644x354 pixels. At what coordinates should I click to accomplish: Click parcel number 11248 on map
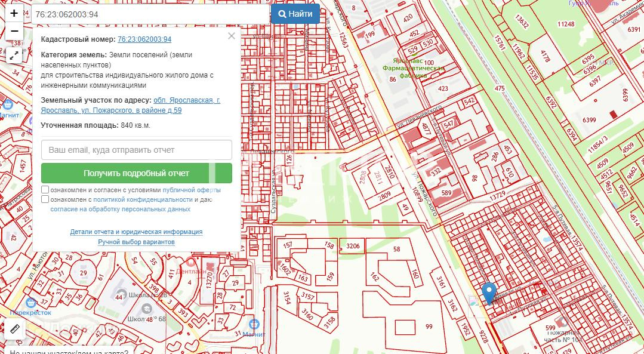pos(566,24)
